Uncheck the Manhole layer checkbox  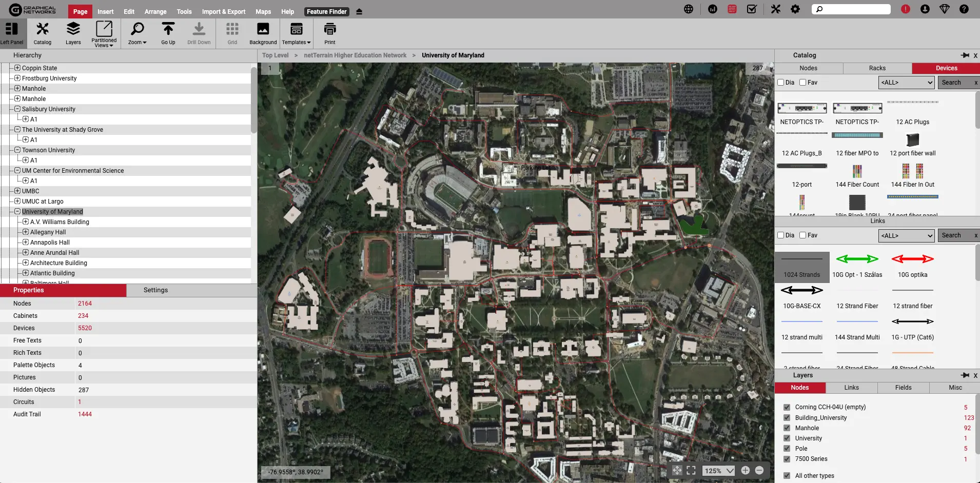click(787, 428)
